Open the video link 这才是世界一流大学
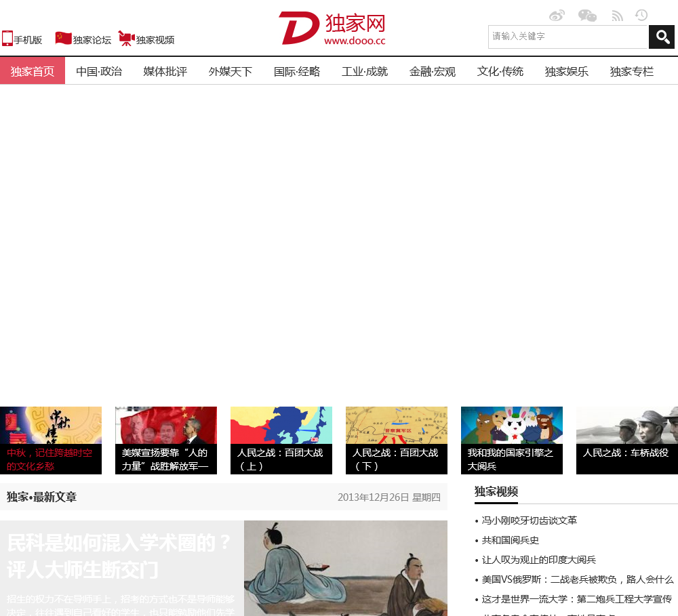This screenshot has width=678, height=616. click(577, 599)
